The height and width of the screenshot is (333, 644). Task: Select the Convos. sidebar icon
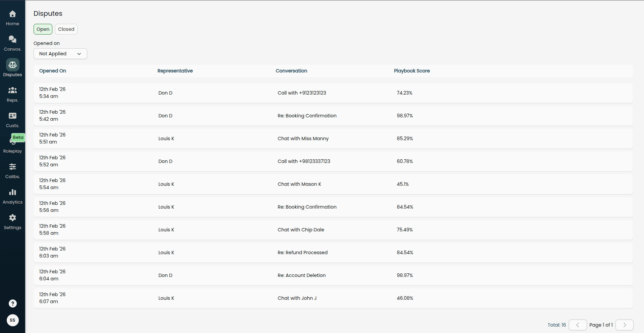coord(12,43)
